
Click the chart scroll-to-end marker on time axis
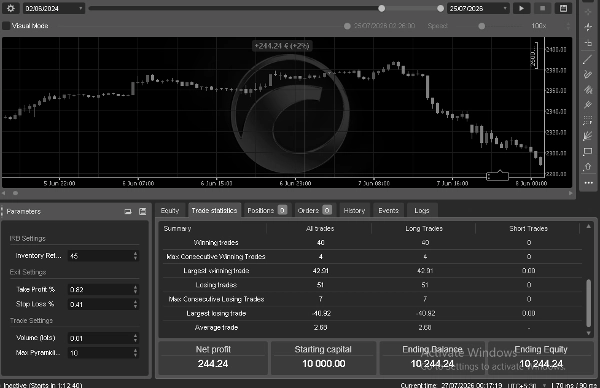pyautogui.click(x=497, y=176)
